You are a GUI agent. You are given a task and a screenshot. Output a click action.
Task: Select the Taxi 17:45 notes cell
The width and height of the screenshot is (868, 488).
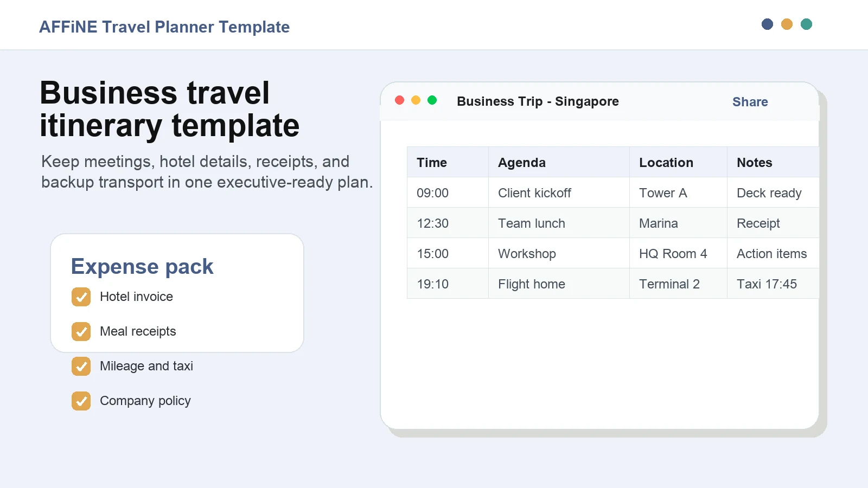click(x=773, y=284)
